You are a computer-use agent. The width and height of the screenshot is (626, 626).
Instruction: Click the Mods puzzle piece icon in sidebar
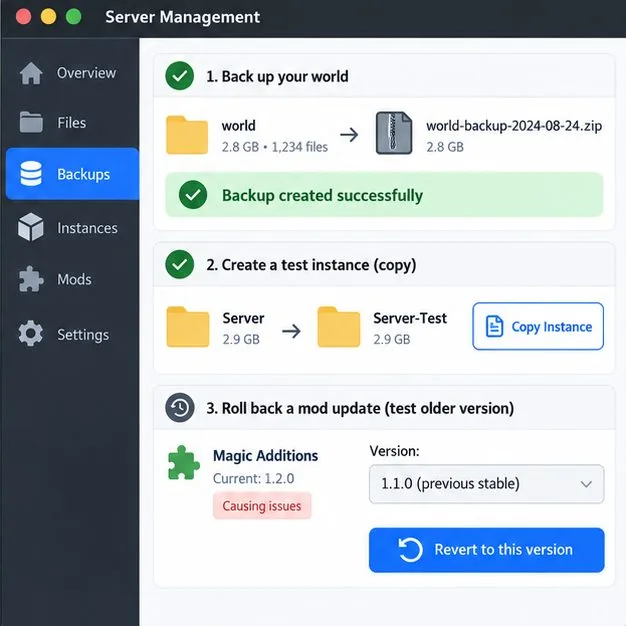31,279
